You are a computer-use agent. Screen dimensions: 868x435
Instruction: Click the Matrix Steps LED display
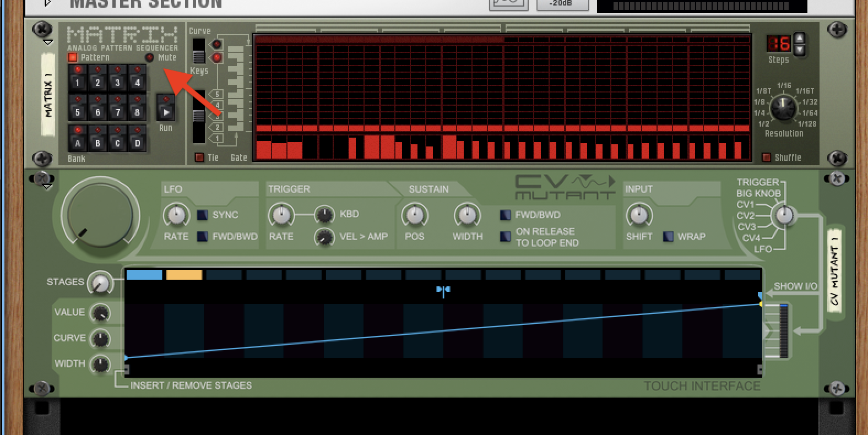click(x=779, y=44)
